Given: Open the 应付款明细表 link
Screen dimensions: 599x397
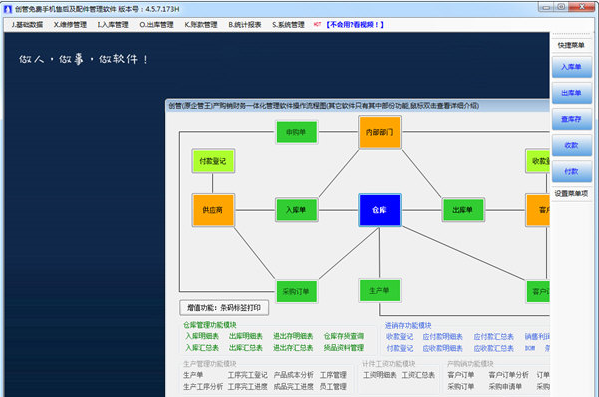Looking at the screenshot, I should coord(442,337).
